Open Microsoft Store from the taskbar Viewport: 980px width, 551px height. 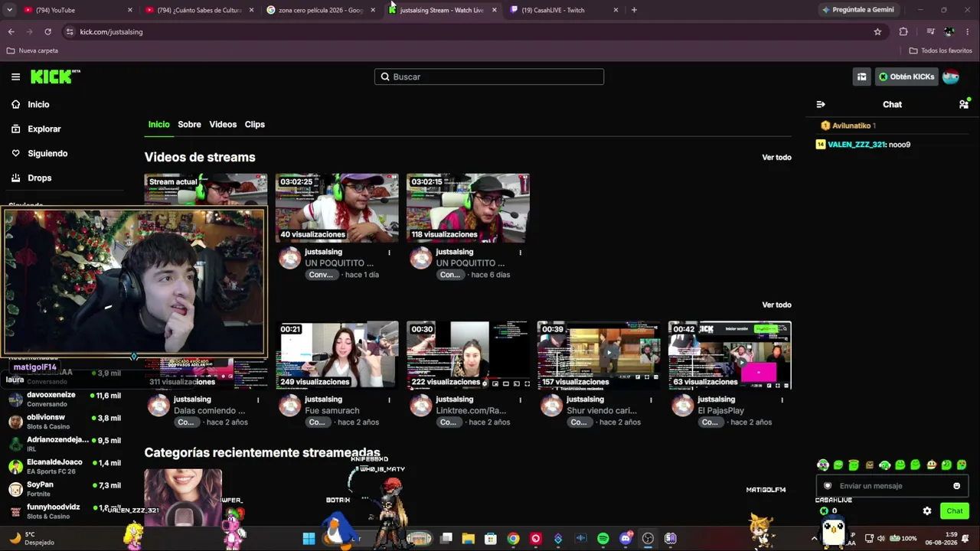491,539
